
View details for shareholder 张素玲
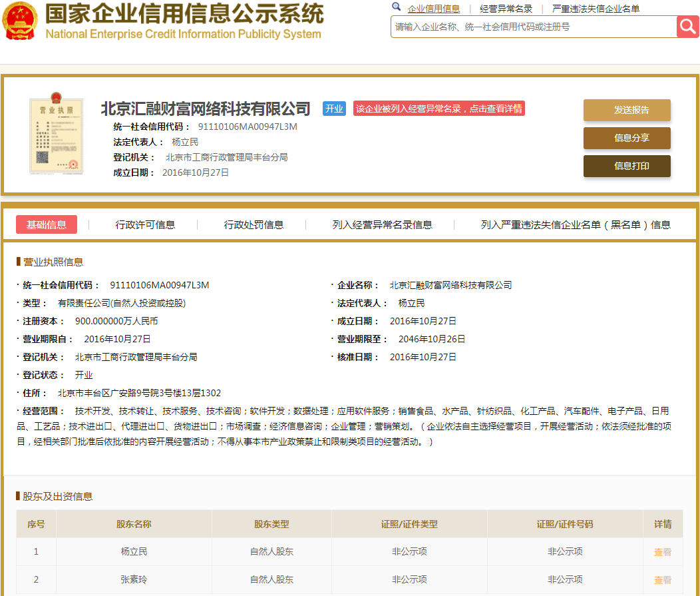(x=662, y=580)
